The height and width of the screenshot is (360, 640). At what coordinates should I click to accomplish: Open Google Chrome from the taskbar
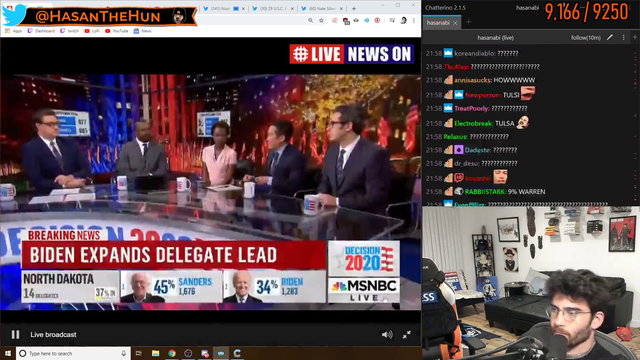172,353
